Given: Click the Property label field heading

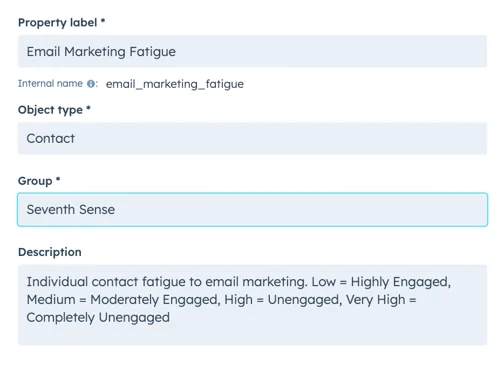Looking at the screenshot, I should click(x=57, y=23).
